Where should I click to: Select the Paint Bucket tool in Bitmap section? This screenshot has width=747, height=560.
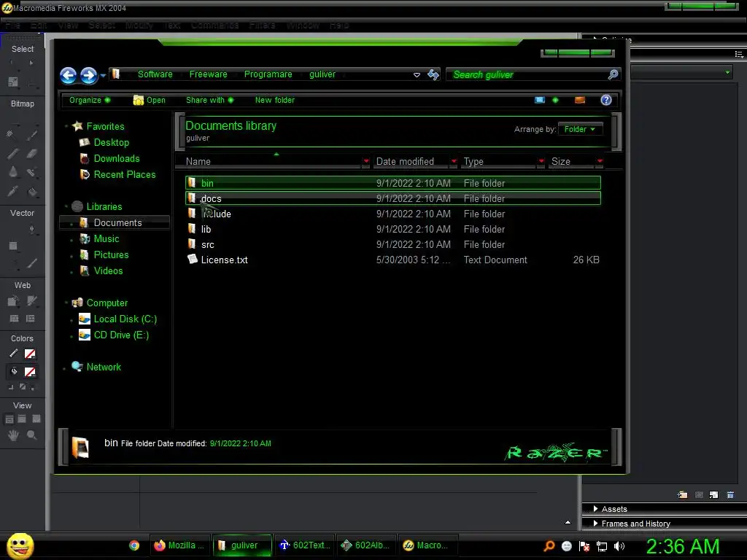click(x=32, y=192)
